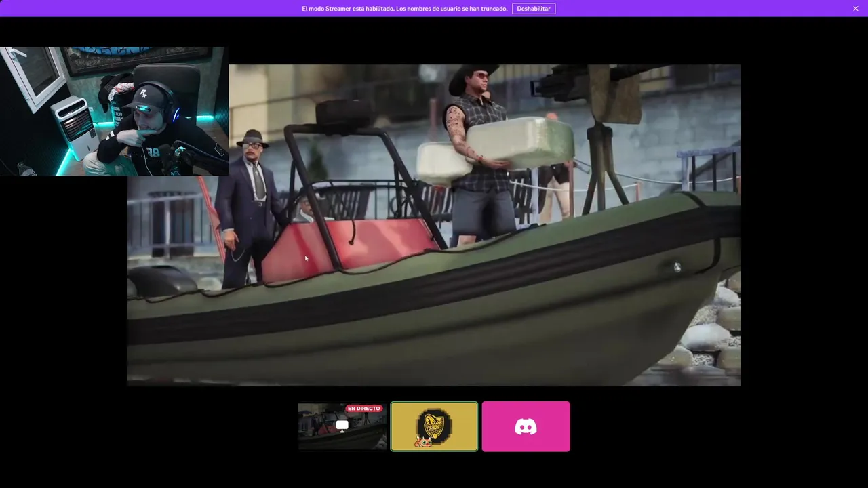
Task: Click the EN DIRECTO live badge
Action: click(364, 409)
